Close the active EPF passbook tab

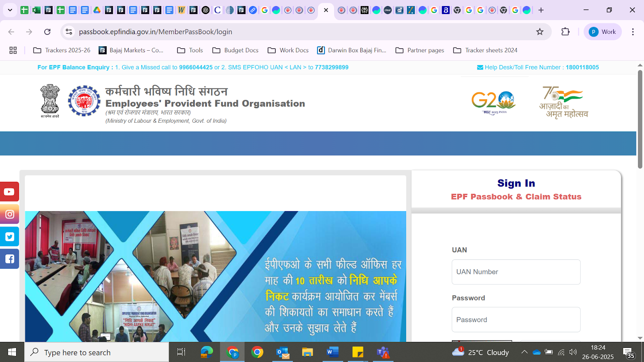click(x=326, y=10)
